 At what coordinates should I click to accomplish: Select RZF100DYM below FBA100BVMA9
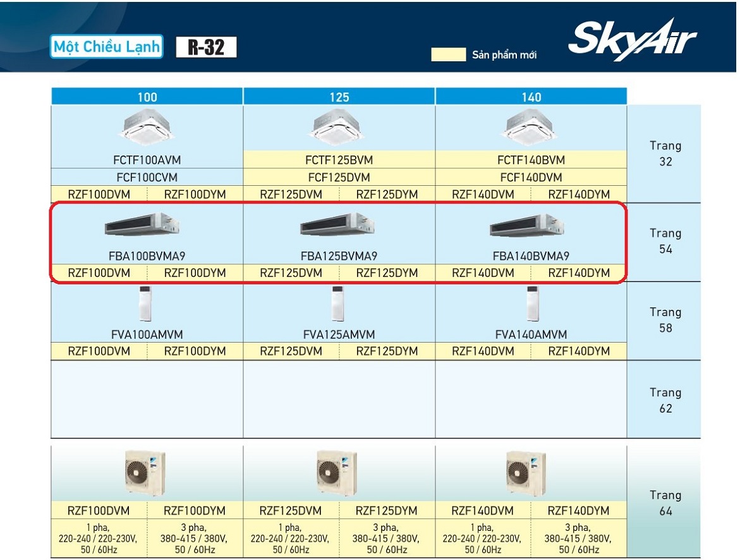(x=195, y=273)
